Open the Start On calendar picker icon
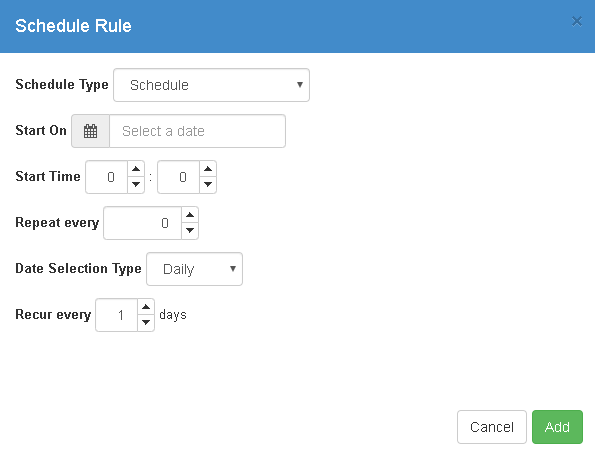Screen dimensions: 595x457 click(x=90, y=131)
